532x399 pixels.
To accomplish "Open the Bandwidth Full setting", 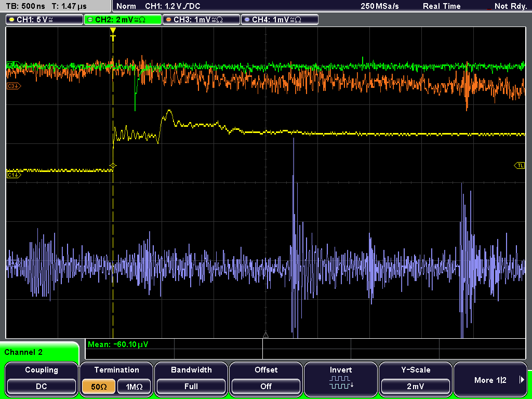I will [x=191, y=386].
